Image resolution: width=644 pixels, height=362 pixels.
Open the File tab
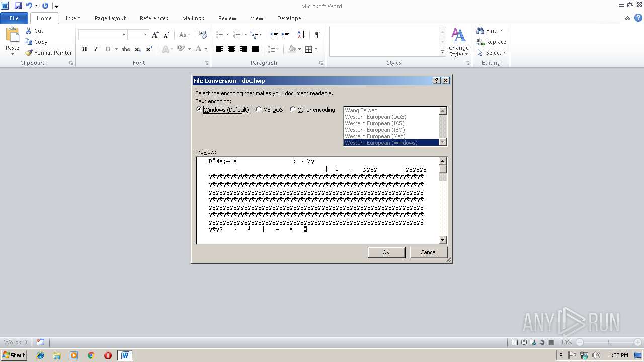tap(14, 18)
